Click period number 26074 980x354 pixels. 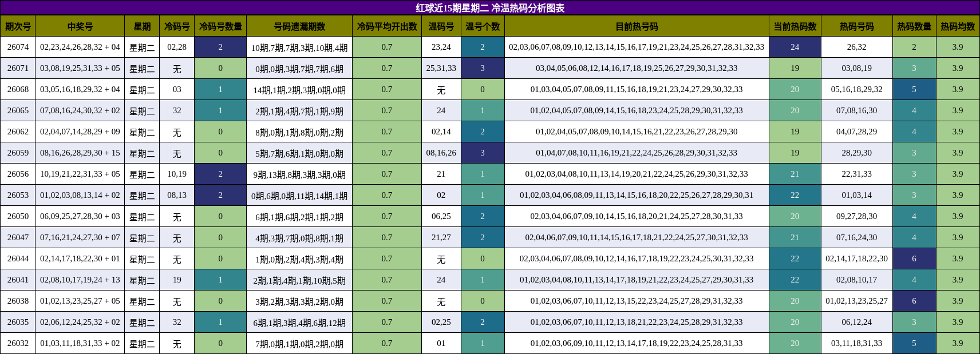click(x=18, y=47)
